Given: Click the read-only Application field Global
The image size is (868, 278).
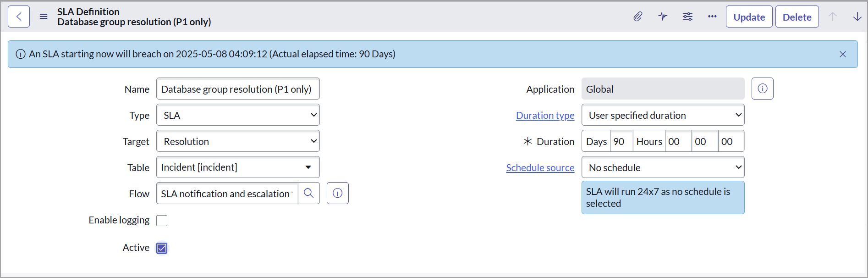Looking at the screenshot, I should pyautogui.click(x=663, y=89).
